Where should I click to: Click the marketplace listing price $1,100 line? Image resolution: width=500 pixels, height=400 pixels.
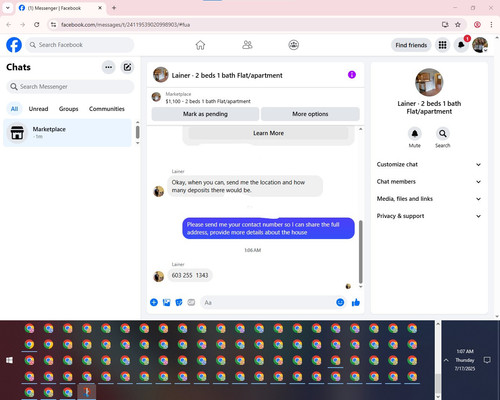(x=208, y=101)
